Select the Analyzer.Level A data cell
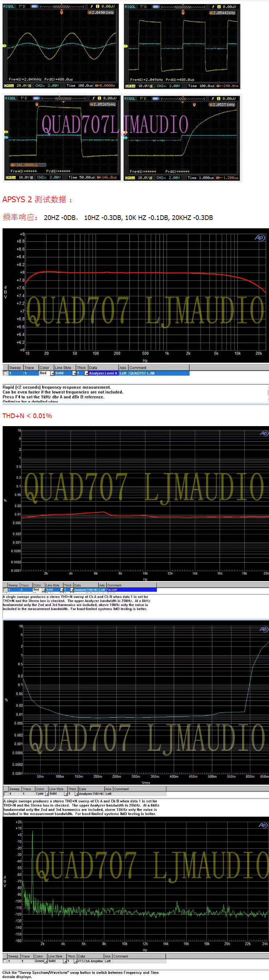The height and width of the screenshot is (980, 269). coord(103,373)
